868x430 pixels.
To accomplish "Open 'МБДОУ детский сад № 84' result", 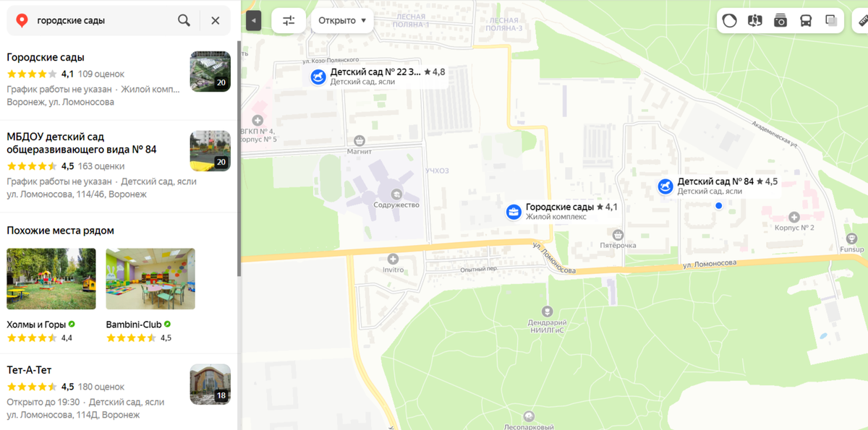I will tap(82, 143).
